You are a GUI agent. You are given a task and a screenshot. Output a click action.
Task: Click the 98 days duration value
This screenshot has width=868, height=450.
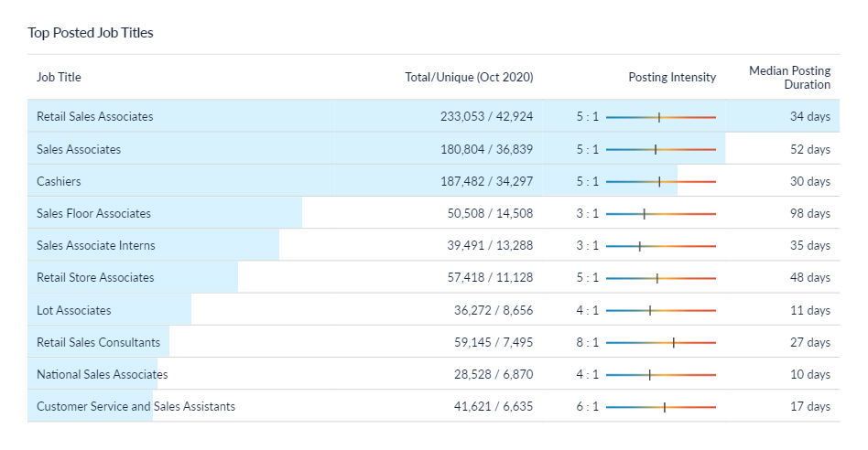pyautogui.click(x=810, y=213)
